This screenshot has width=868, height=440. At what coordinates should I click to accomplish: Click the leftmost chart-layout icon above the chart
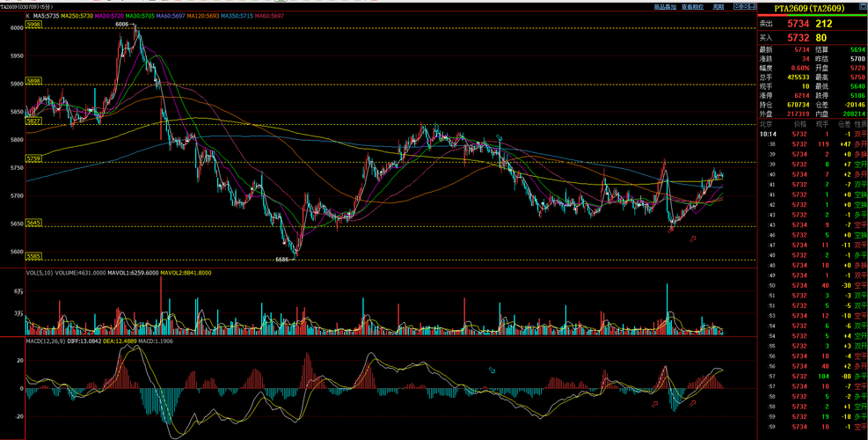pos(737,6)
